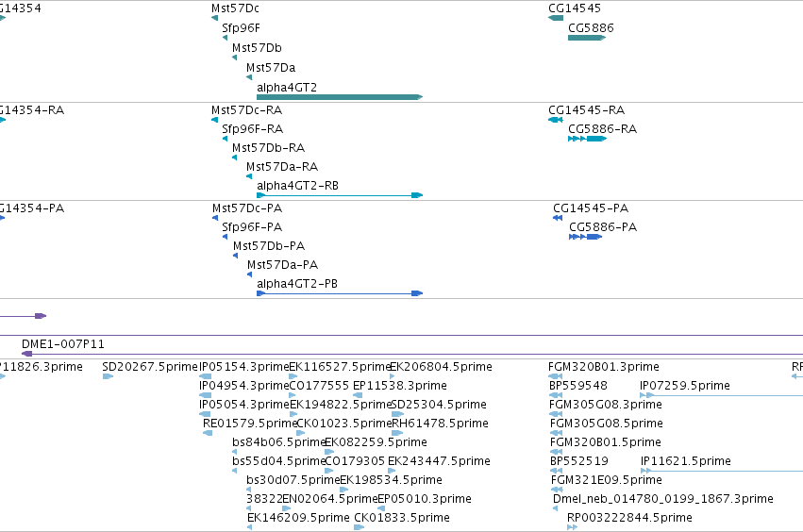Click the CO179305 EST label

tap(355, 461)
